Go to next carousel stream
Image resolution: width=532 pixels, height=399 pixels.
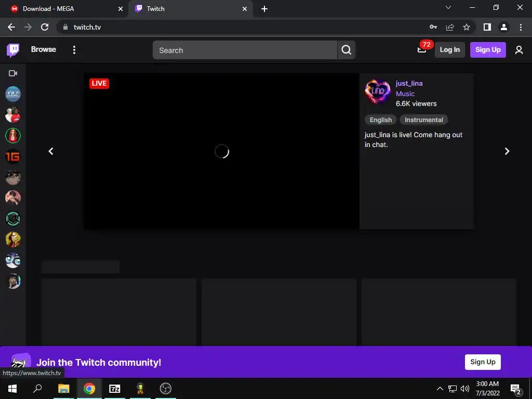507,151
